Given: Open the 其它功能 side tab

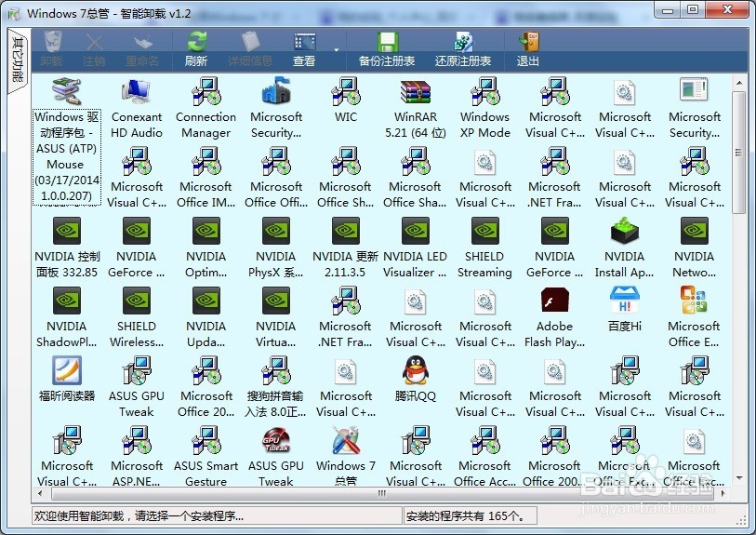Looking at the screenshot, I should pos(18,60).
